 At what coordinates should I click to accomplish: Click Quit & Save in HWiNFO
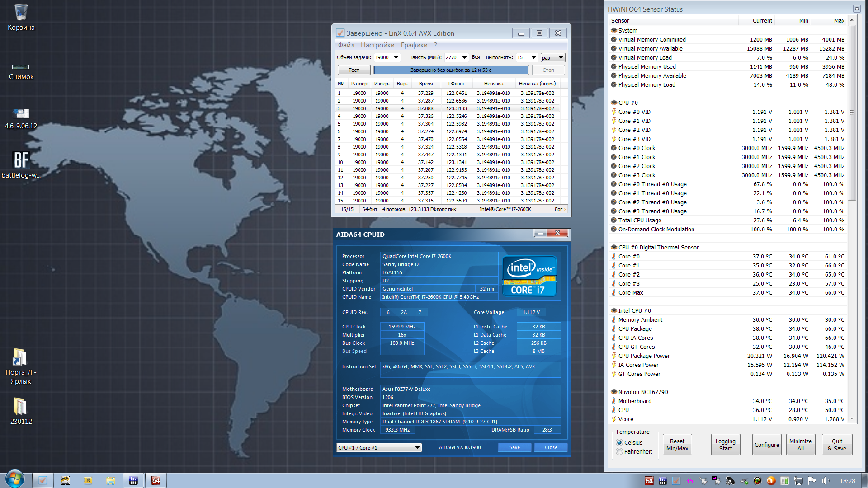(x=837, y=445)
